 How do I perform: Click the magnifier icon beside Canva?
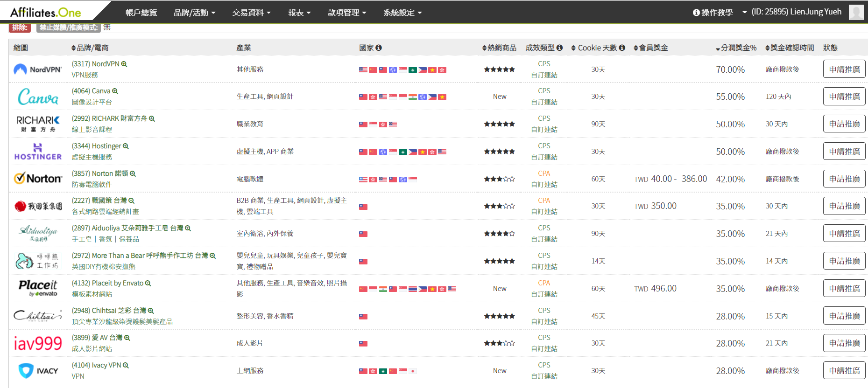115,91
